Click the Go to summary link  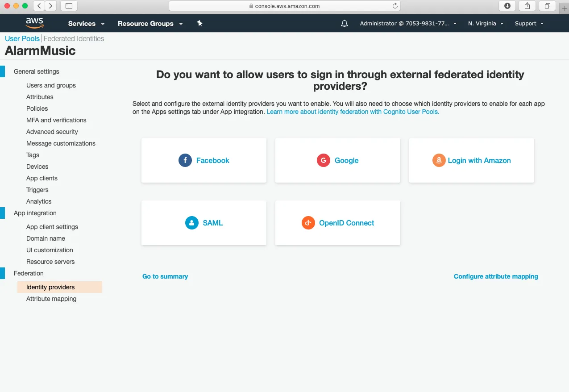click(165, 276)
